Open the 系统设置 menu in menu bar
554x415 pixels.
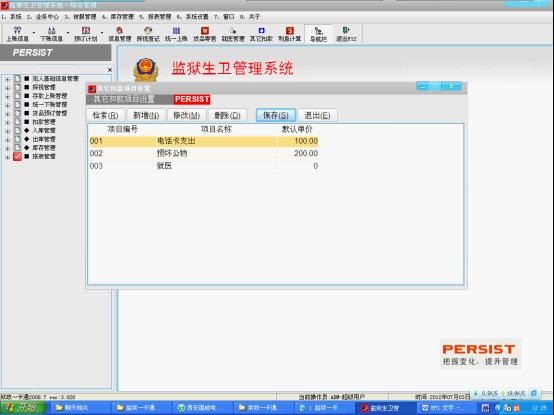pos(193,17)
